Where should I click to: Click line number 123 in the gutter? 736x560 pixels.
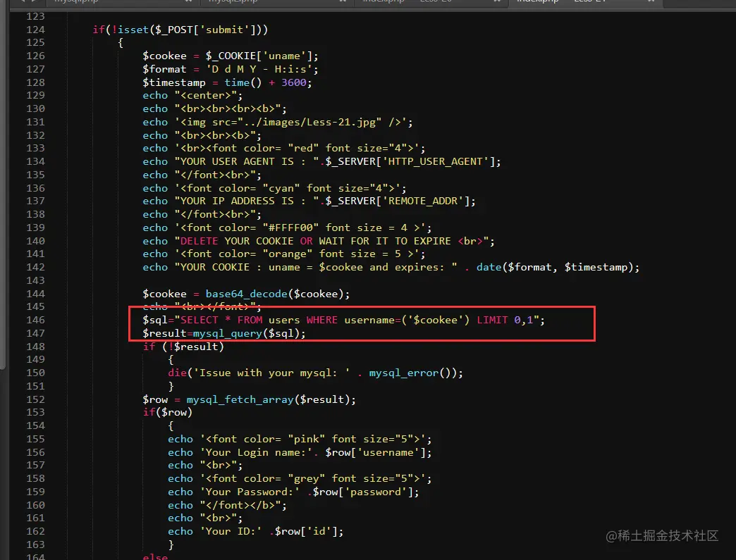(35, 16)
